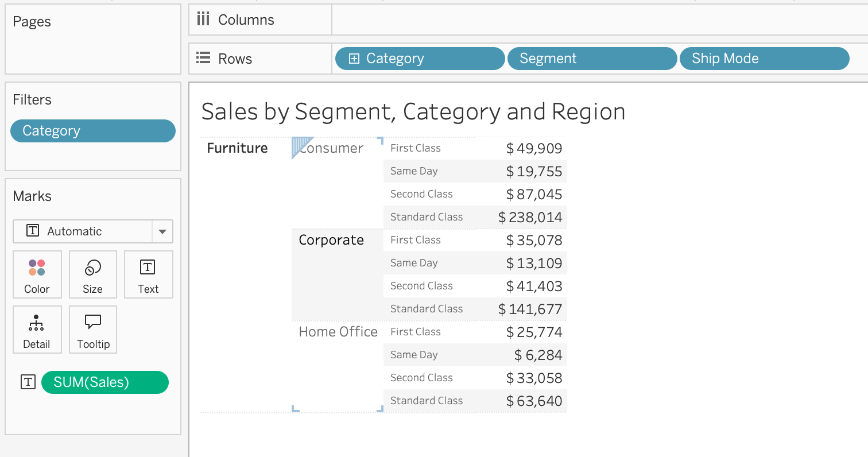Viewport: 868px width, 457px height.
Task: Click the Columns shelf icon
Action: [203, 20]
